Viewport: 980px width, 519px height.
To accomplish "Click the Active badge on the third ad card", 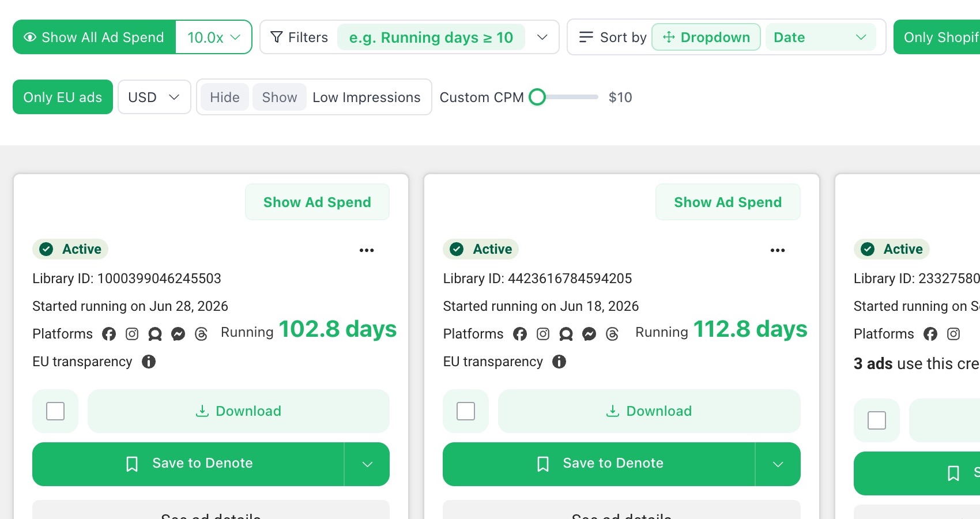I will pyautogui.click(x=892, y=249).
